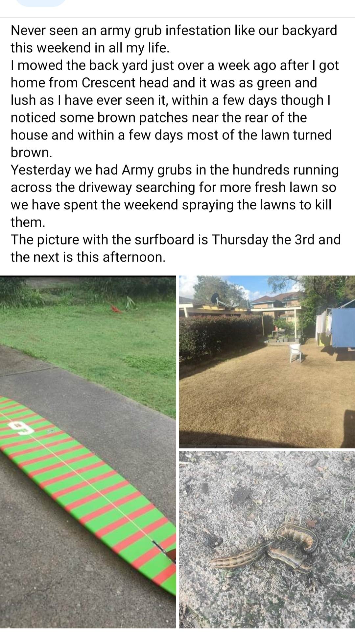Tap the last line 'the next is this afternoon'
Screen dimensions: 355x644
coord(88,257)
